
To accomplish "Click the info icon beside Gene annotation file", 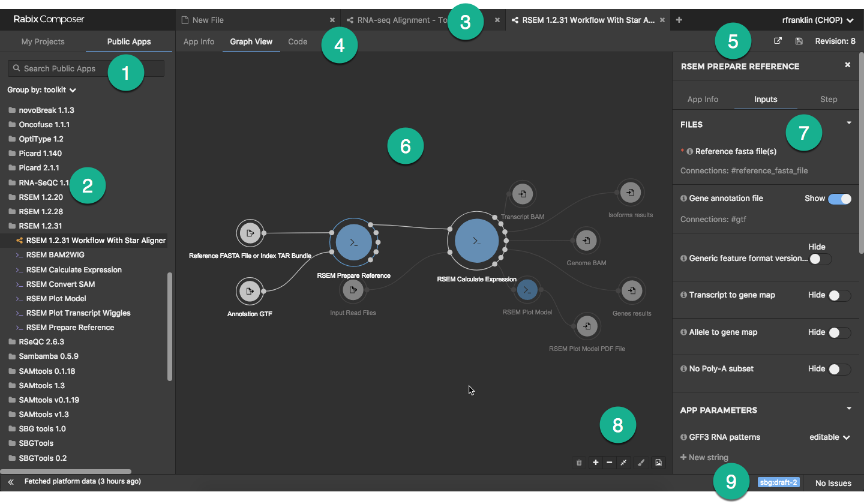I will point(684,198).
